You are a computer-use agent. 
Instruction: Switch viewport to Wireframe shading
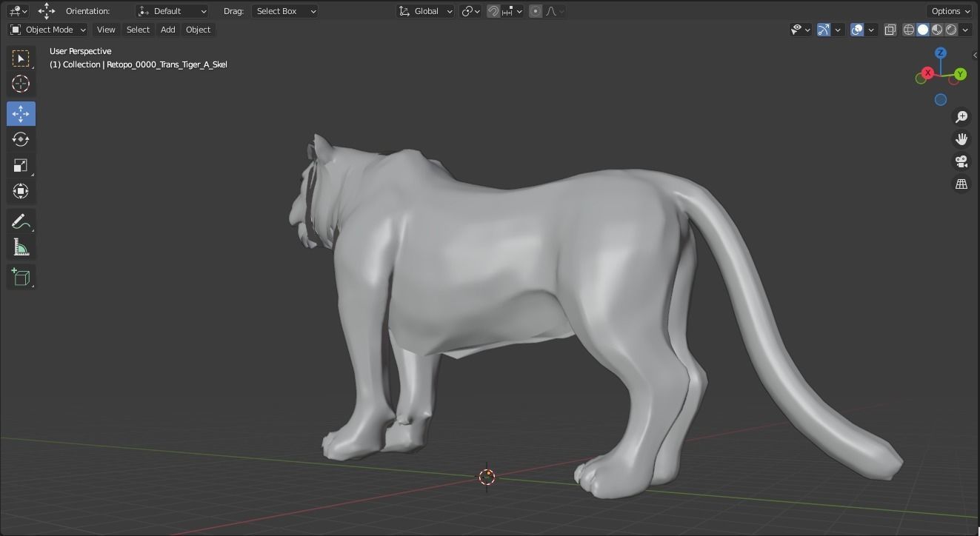point(908,30)
